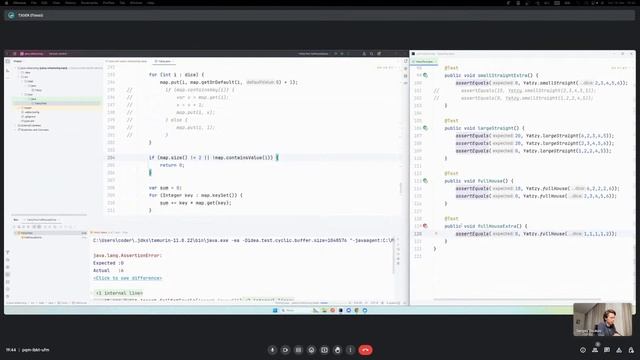Screen dimensions: 640x360
Task: Place cursor on 'var sum = 0;' line
Action: pyautogui.click(x=165, y=188)
